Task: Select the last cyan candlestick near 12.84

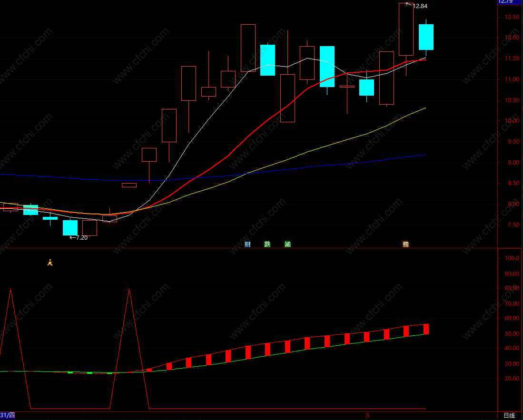Action: [426, 37]
